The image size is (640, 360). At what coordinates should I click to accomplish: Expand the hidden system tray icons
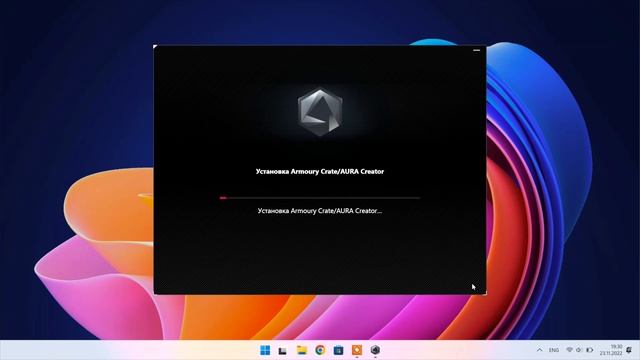pos(540,350)
